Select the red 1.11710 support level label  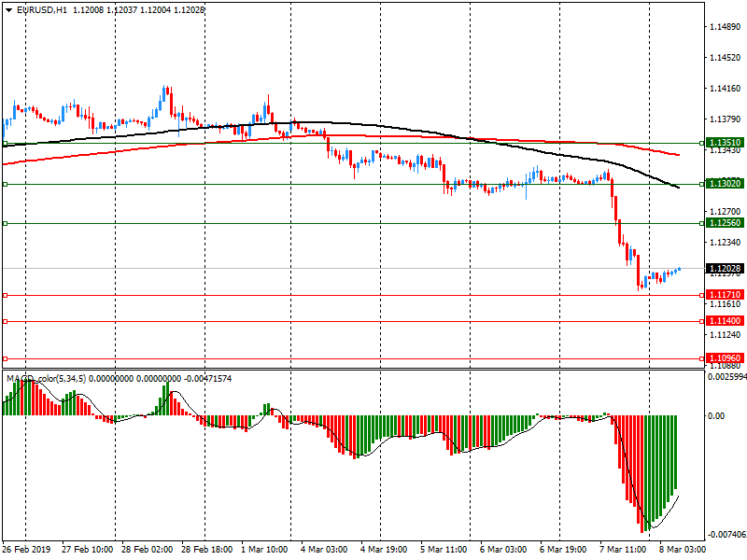point(726,295)
